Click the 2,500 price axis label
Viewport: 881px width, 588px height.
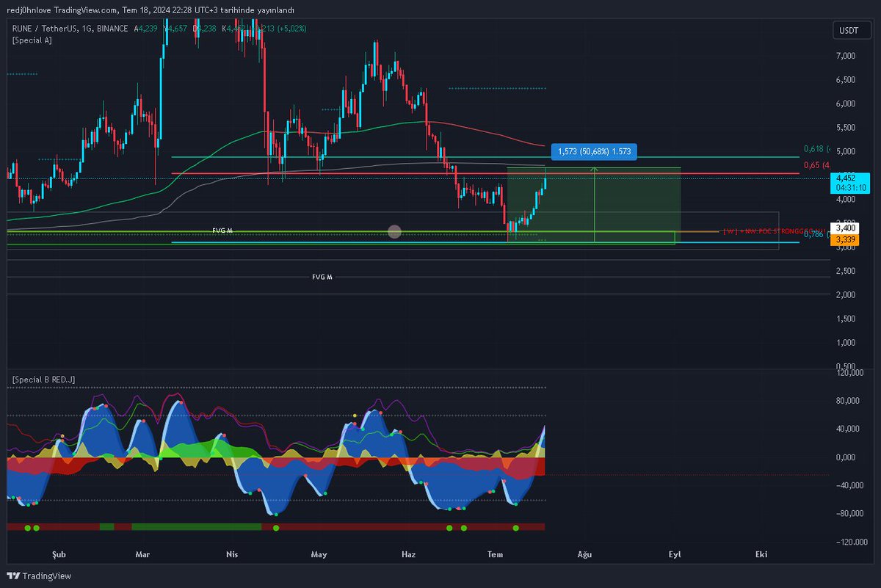coord(846,271)
